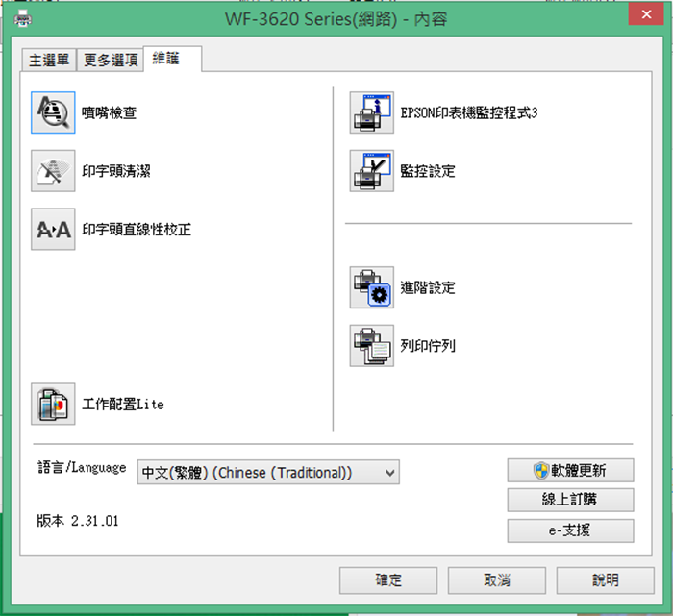Open 進階設定 extended settings icon
The image size is (673, 616).
click(x=372, y=287)
